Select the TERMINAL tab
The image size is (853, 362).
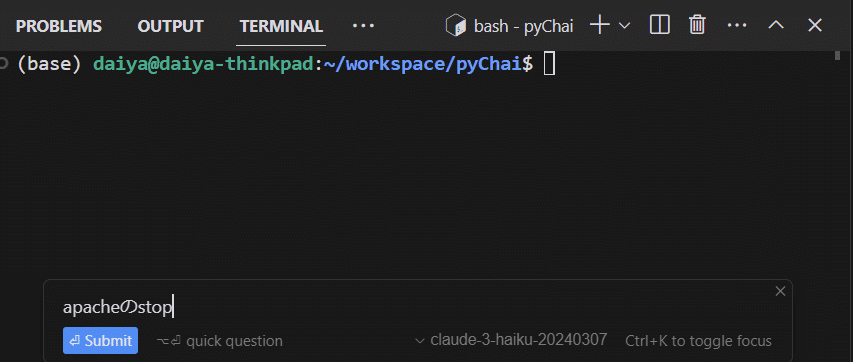tap(281, 26)
